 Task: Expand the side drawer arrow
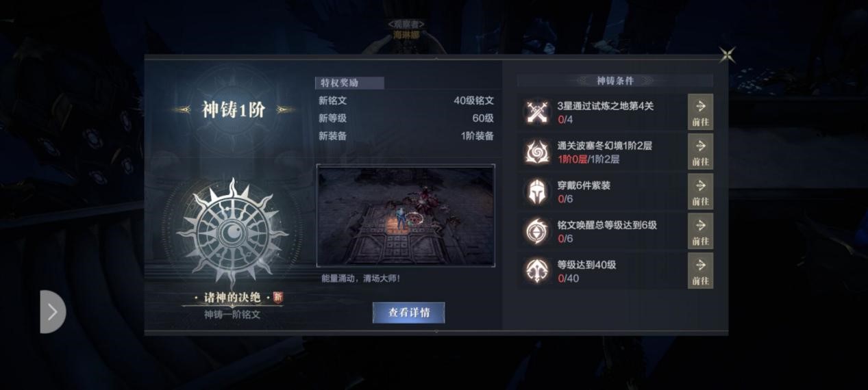(x=53, y=312)
